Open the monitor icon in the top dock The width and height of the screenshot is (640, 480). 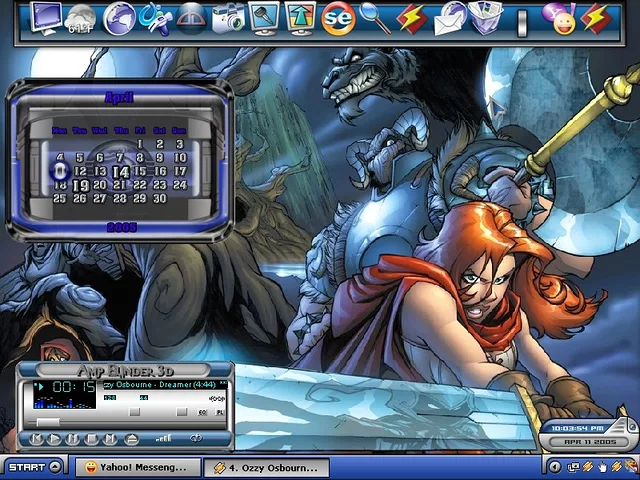point(46,17)
